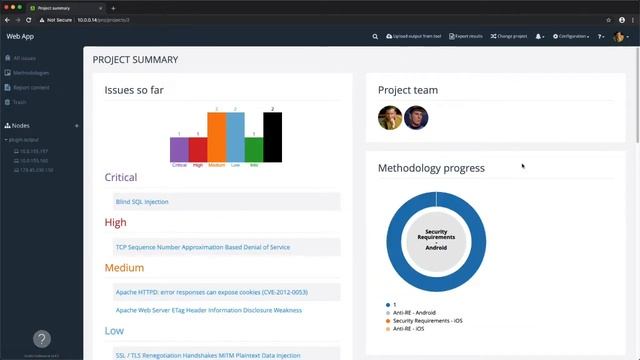Close the Project summary browser tab
The height and width of the screenshot is (360, 640).
coord(100,8)
